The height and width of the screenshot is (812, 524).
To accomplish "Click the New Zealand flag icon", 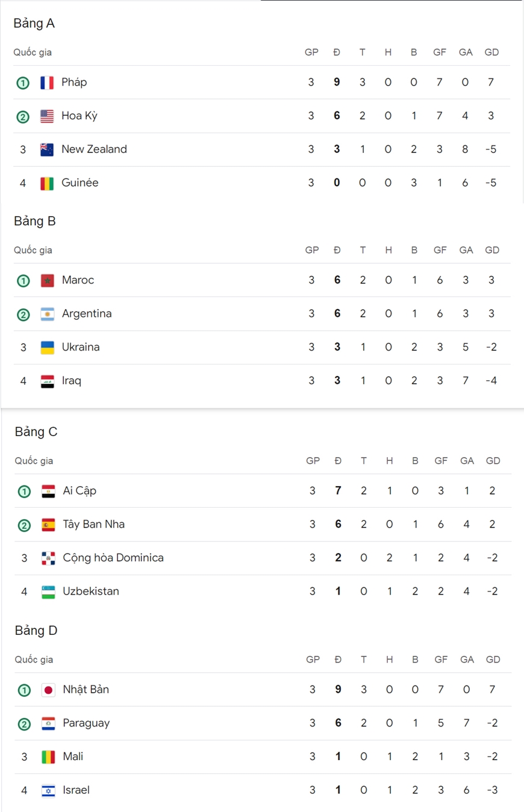I will [47, 149].
